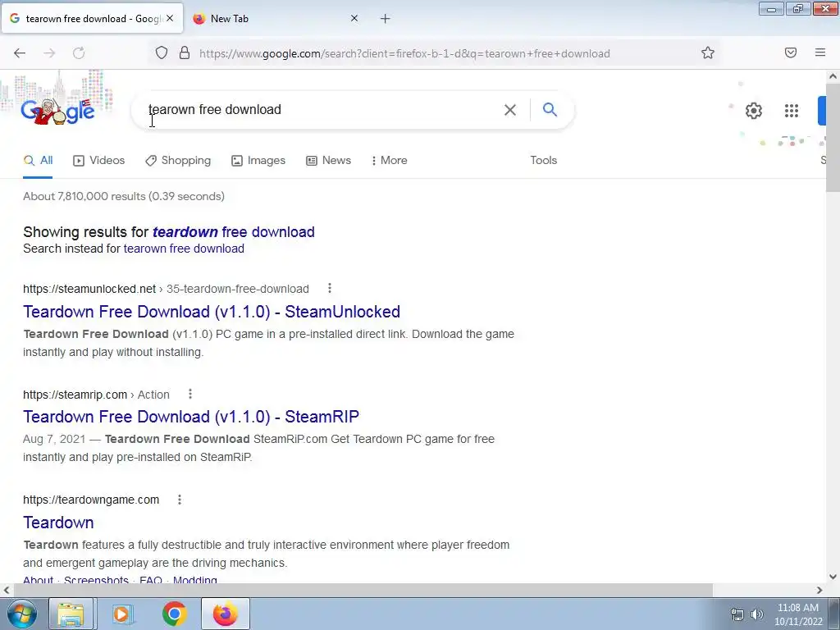
Task: Click the steamrip.com Action breadcrumb
Action: coord(97,395)
